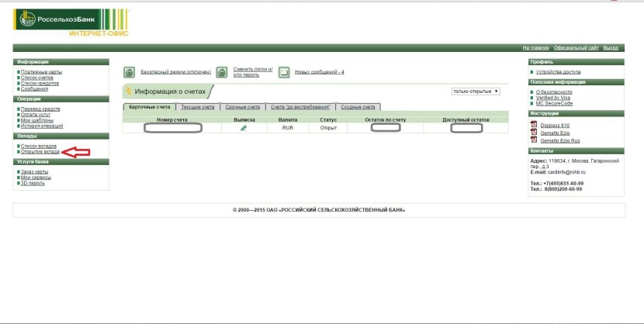Click the PDF icon next to Gemalto Ezio Rus
Image resolution: width=644 pixels, height=324 pixels.
click(533, 140)
